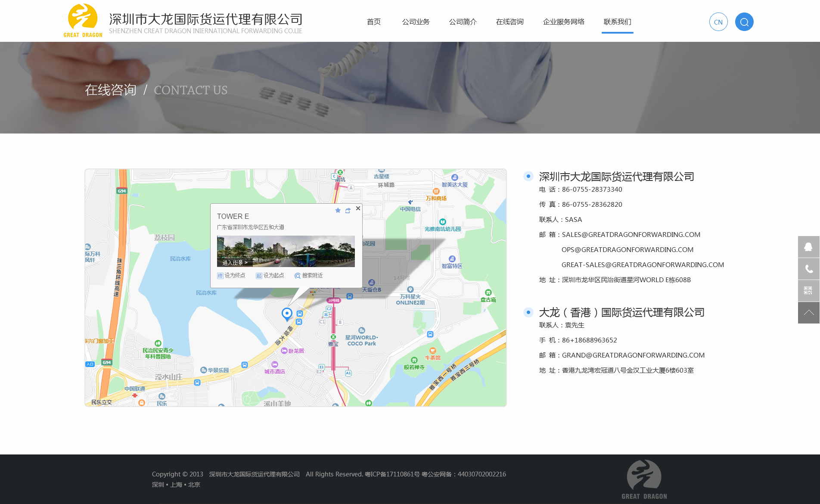The width and height of the screenshot is (820, 504).
Task: Go to the 首页 home page
Action: coord(373,22)
